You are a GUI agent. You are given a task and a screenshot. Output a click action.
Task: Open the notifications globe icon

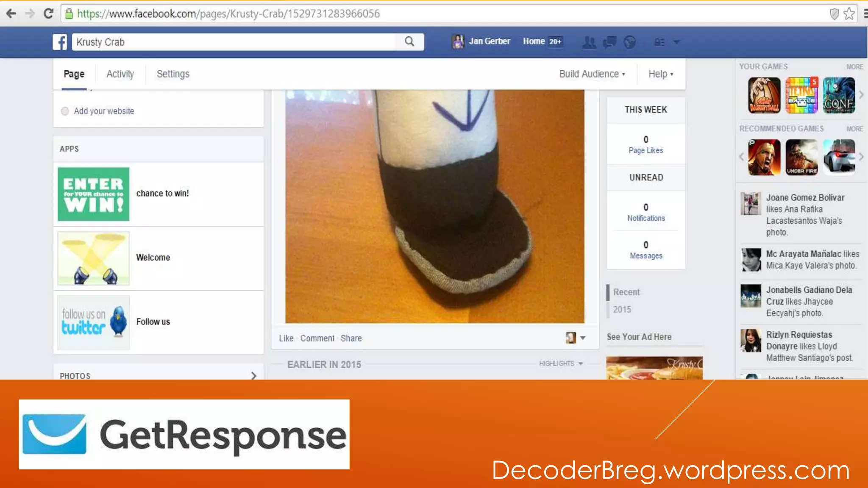coord(630,42)
